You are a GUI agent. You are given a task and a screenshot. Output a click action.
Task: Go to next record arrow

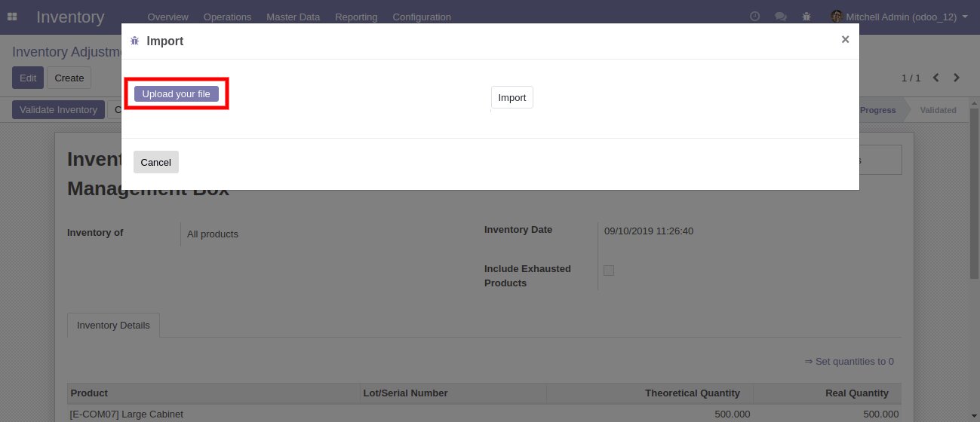tap(957, 78)
